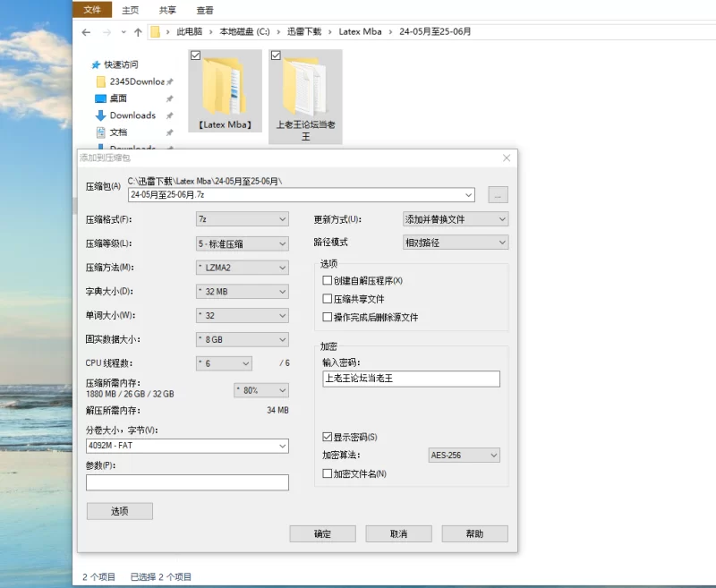Open the 压缩等级 dropdown
The height and width of the screenshot is (588, 716).
(x=243, y=243)
